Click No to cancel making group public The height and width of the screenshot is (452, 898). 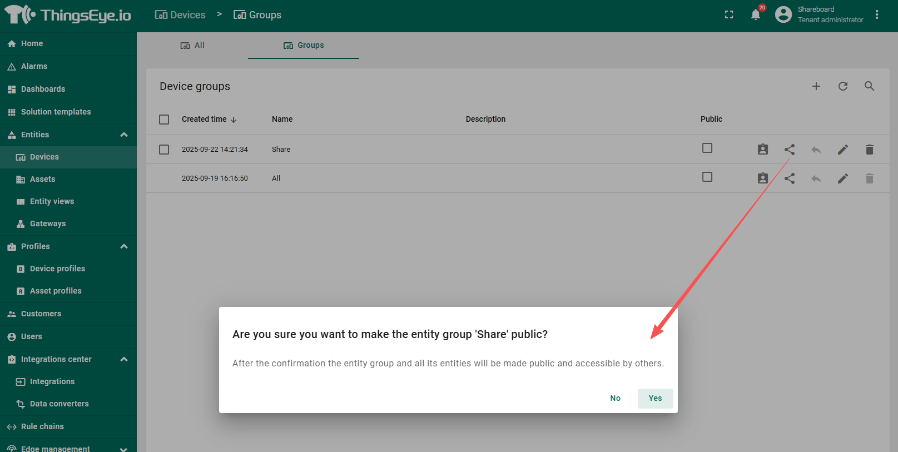pyautogui.click(x=615, y=398)
